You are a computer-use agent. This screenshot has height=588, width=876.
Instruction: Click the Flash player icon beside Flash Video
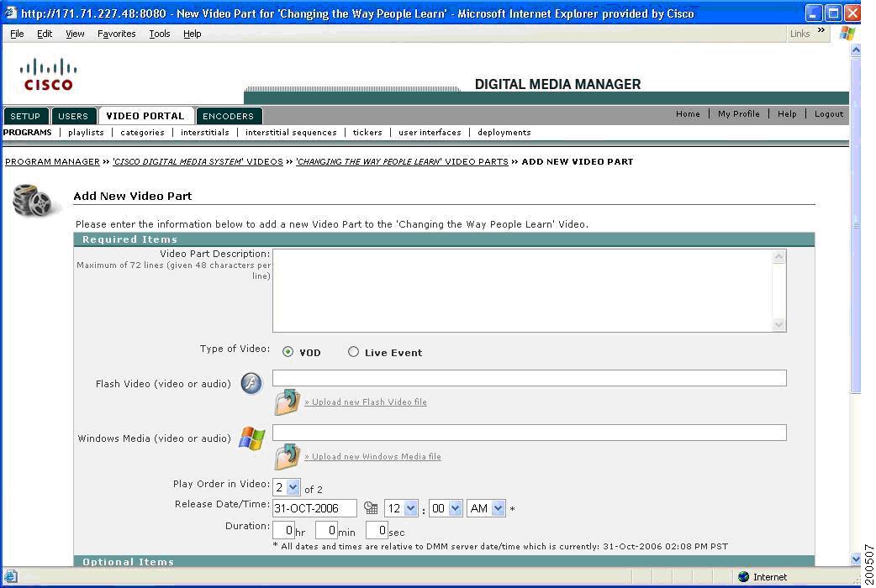[249, 382]
